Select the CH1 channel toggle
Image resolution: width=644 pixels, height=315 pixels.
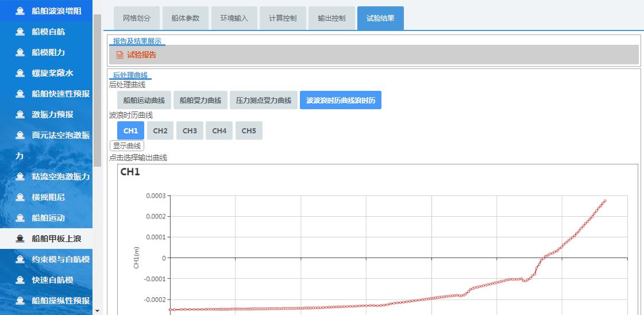[x=130, y=130]
